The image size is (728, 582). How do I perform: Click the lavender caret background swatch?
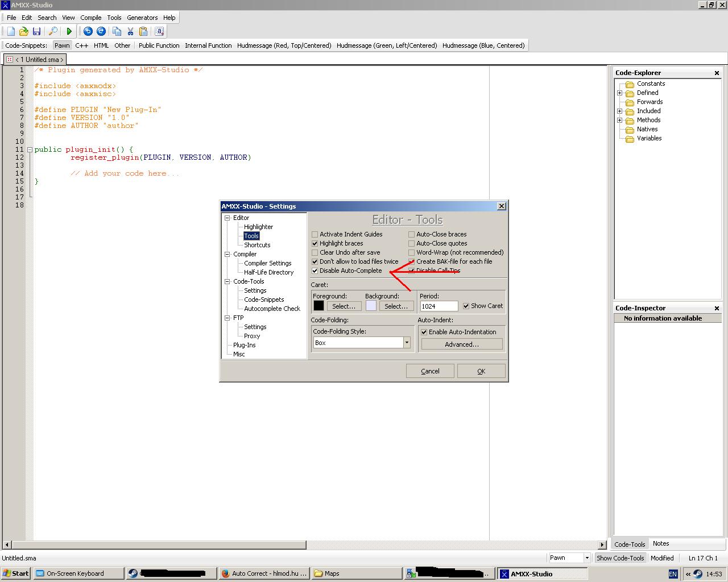371,306
